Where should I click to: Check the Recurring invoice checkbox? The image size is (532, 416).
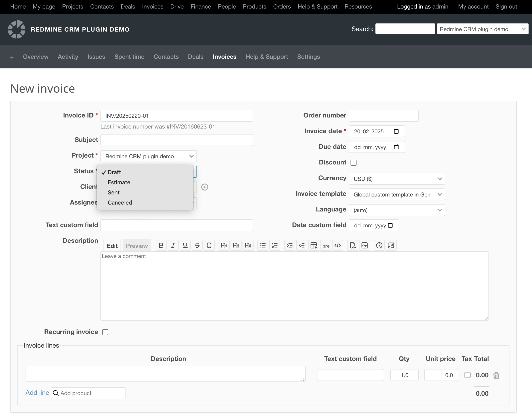coord(105,332)
